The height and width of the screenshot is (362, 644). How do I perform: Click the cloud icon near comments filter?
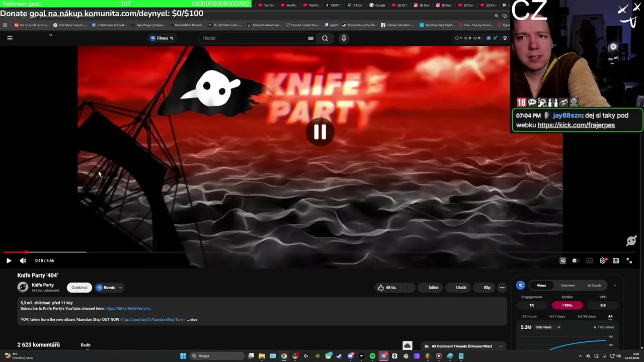(408, 346)
